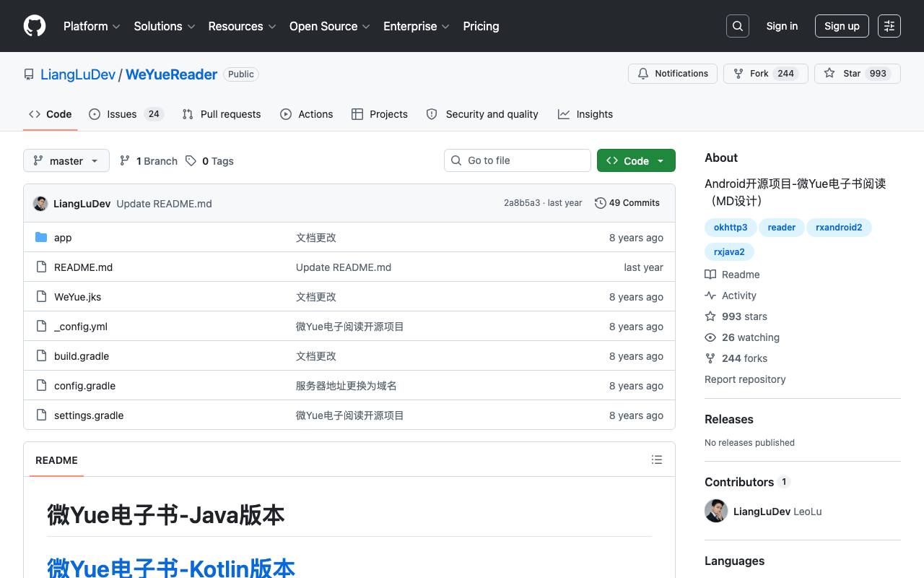Click LiangLuDev avatar in commit row
Image resolution: width=924 pixels, height=578 pixels.
(40, 203)
